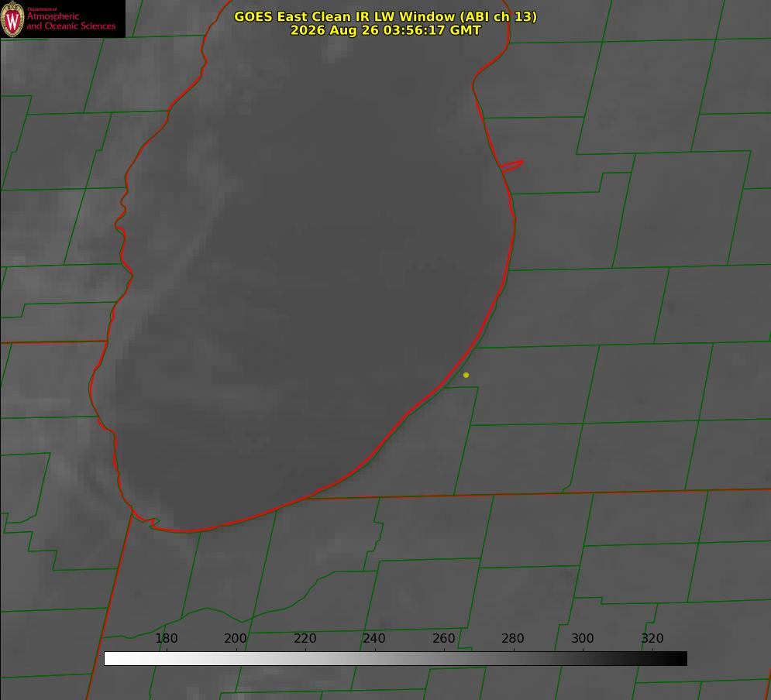Image resolution: width=771 pixels, height=700 pixels.
Task: Select the 320 colorbar label
Action: (652, 638)
